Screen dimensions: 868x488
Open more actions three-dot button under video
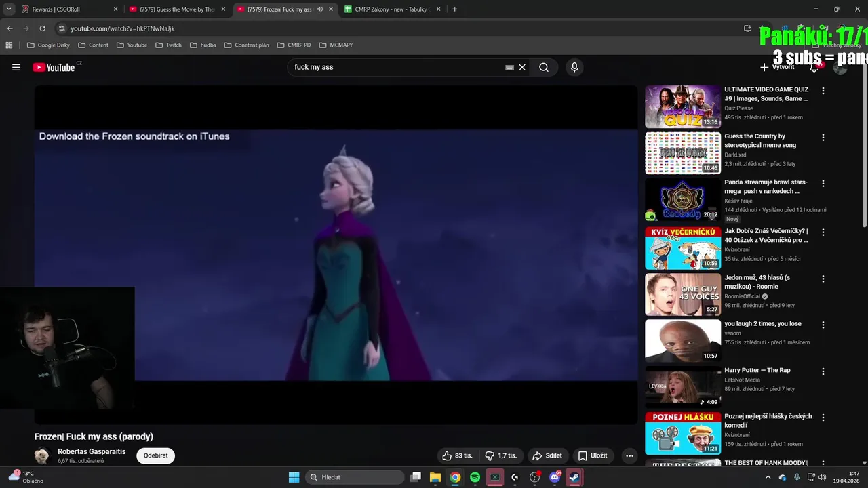pyautogui.click(x=629, y=455)
